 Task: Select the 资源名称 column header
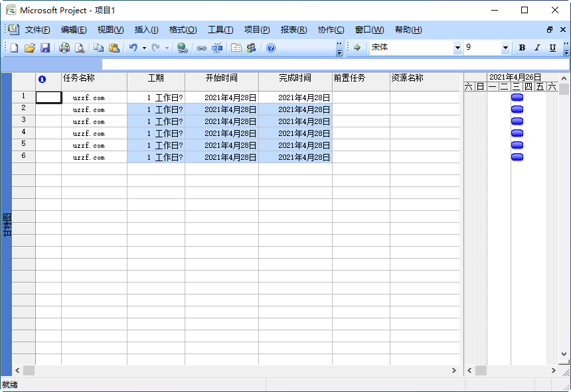(x=425, y=82)
